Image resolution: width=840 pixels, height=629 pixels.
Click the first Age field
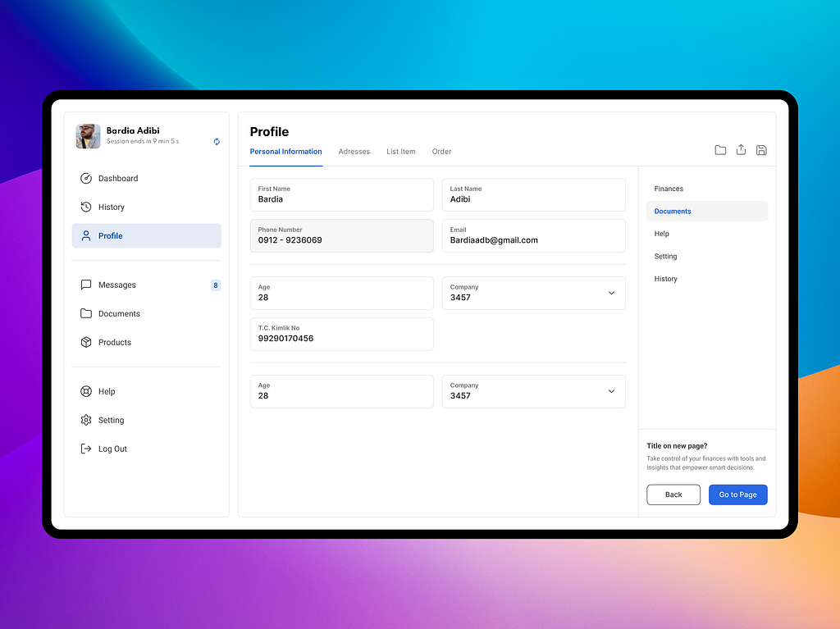point(342,293)
